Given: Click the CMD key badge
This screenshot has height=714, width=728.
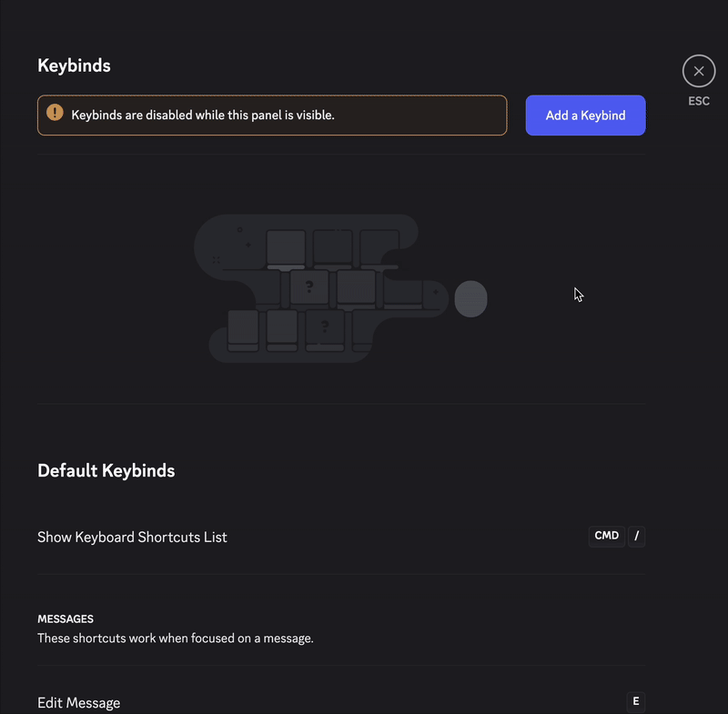Looking at the screenshot, I should point(606,536).
